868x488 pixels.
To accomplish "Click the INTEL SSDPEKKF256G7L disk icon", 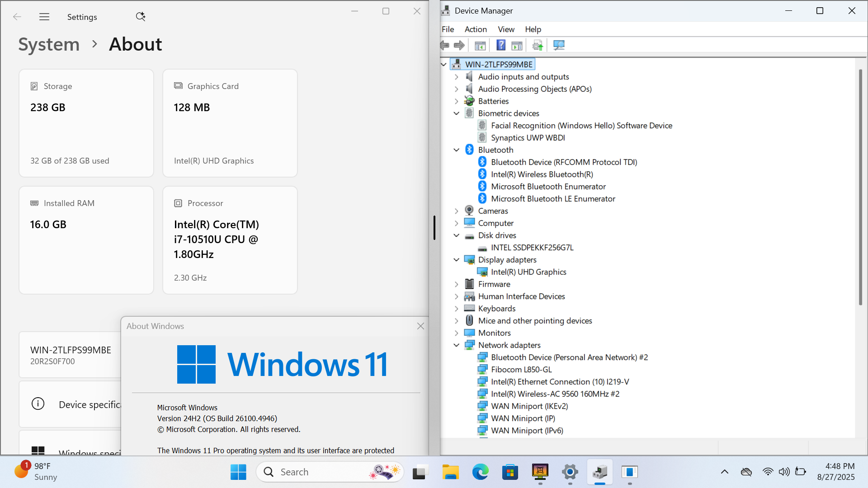I will pos(482,248).
